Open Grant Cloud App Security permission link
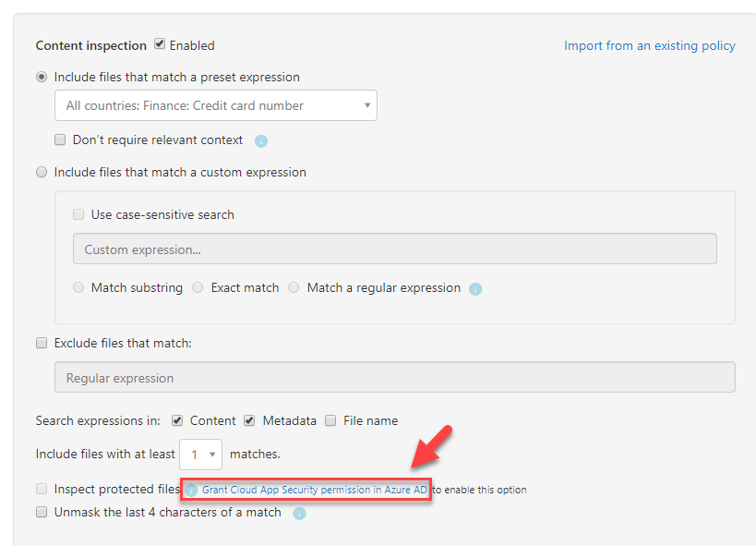 tap(315, 490)
